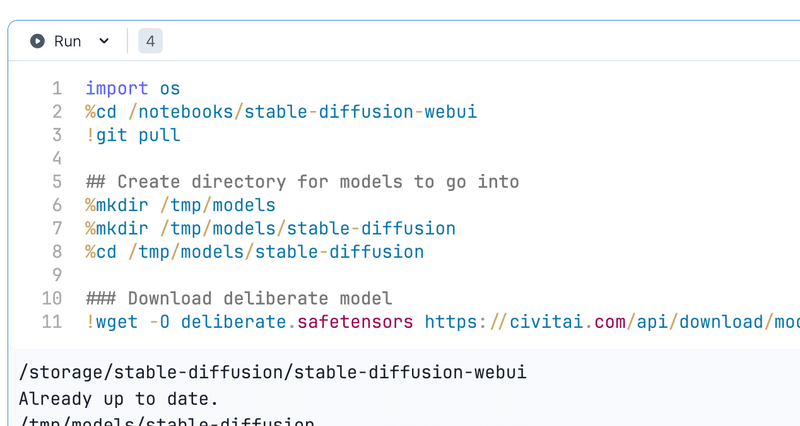Place cursor on the 'import os' line
This screenshot has width=800, height=426.
tap(133, 88)
